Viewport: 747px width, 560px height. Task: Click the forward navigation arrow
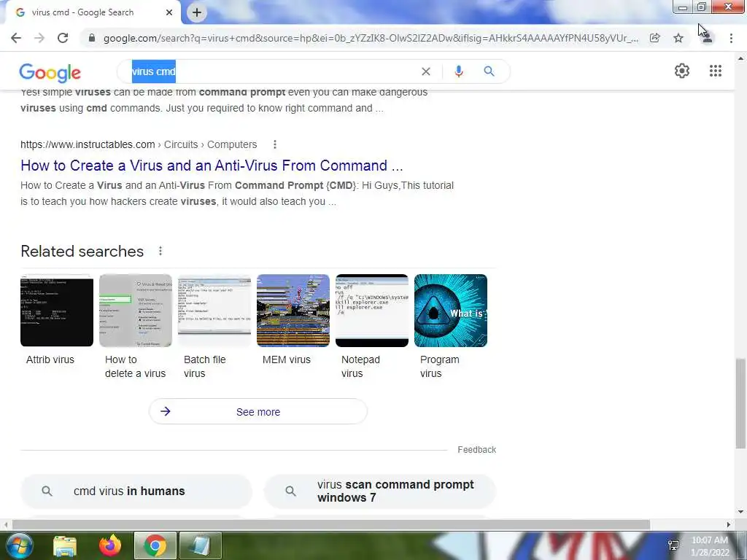[x=39, y=38]
